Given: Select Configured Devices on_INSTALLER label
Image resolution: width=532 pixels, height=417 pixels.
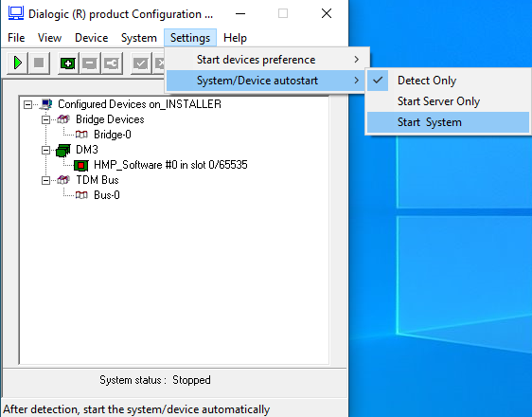Looking at the screenshot, I should point(139,104).
